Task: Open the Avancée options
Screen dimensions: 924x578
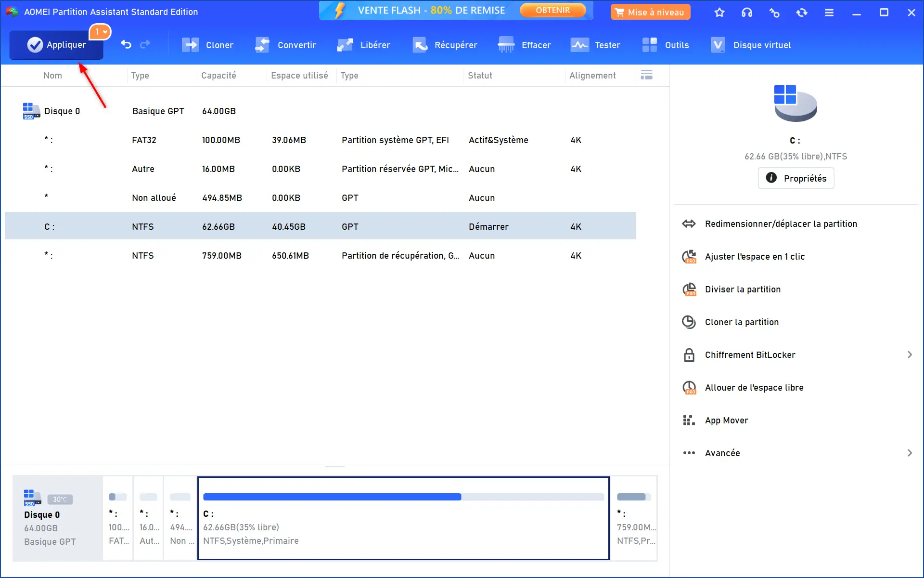Action: 722,453
